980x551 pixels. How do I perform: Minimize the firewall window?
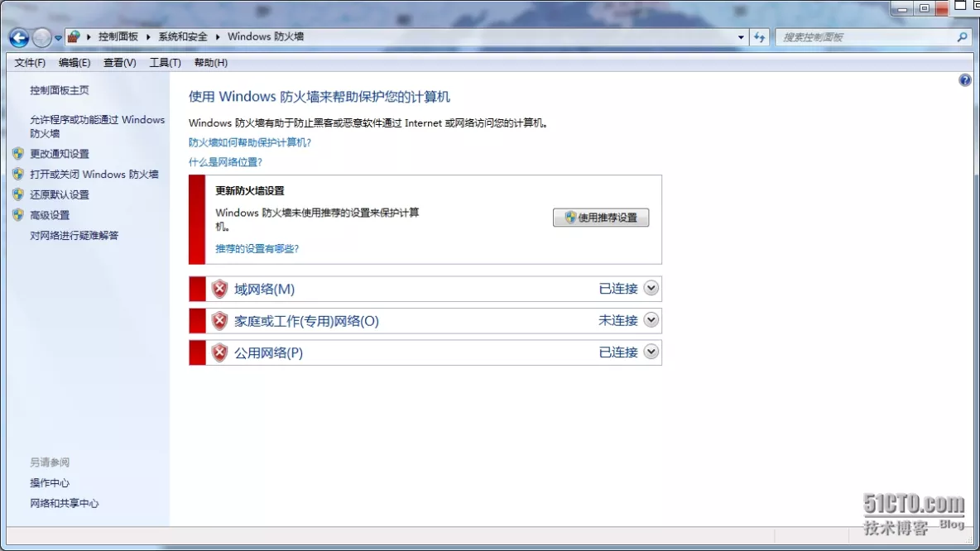click(x=902, y=9)
